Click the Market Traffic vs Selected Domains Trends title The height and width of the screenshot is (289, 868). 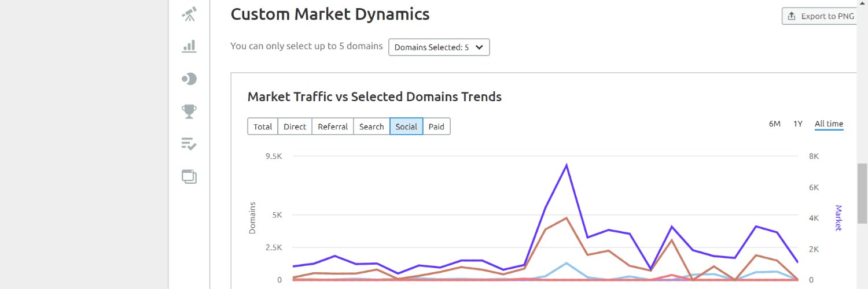pos(374,97)
